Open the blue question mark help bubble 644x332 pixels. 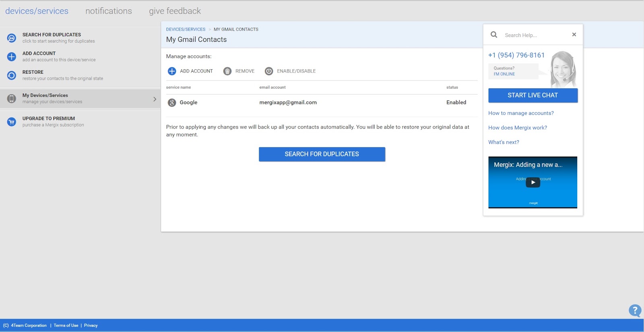pyautogui.click(x=635, y=310)
